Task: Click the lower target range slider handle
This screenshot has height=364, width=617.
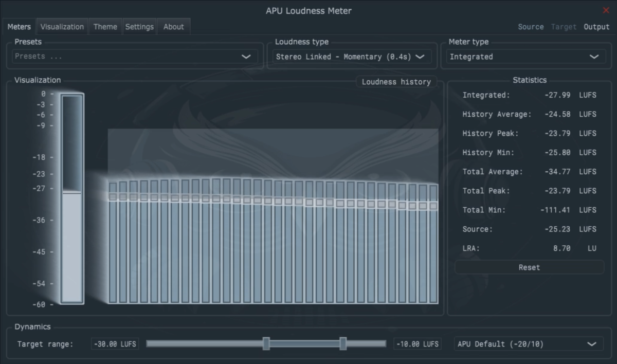Action: [x=266, y=343]
